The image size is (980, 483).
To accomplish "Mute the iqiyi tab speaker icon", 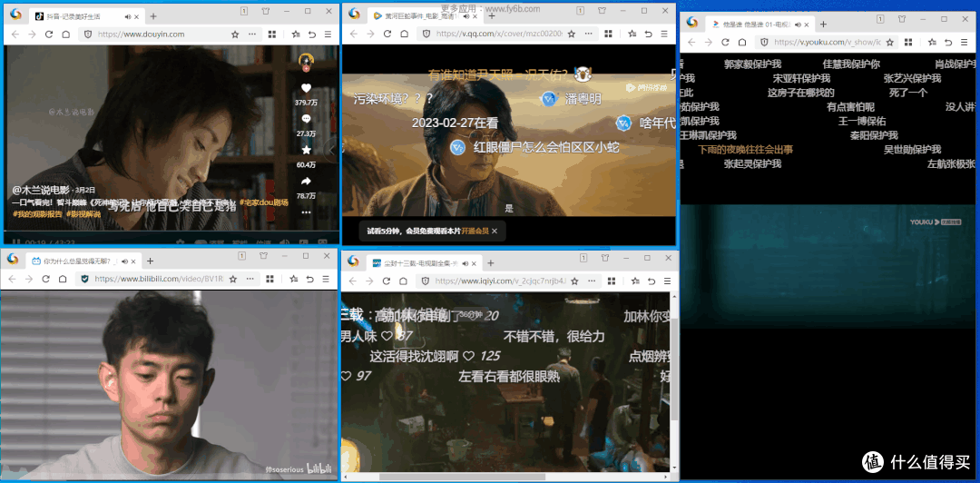I will [465, 263].
